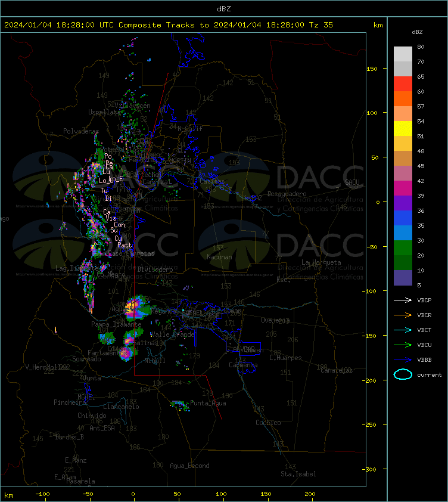Click the 'Tz 35' threshold label

(321, 24)
